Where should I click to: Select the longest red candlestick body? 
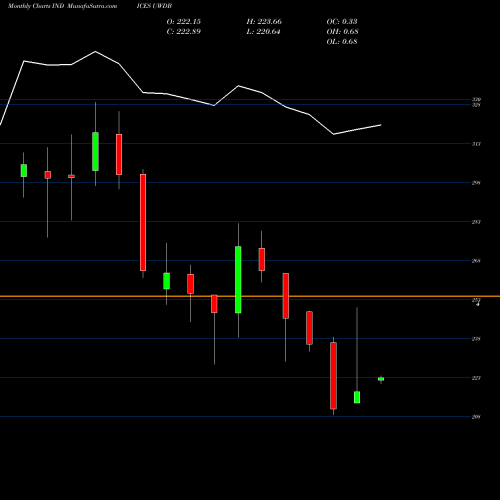point(143,222)
